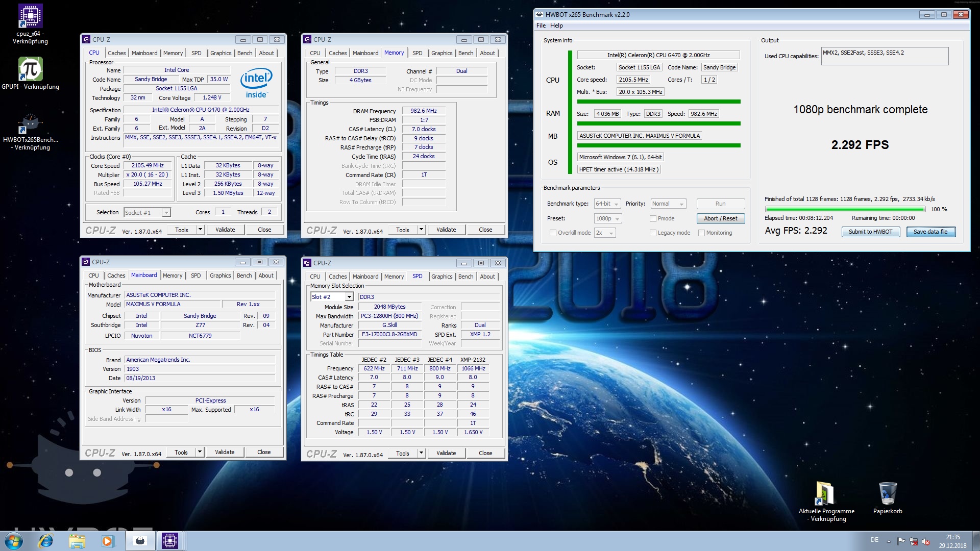The width and height of the screenshot is (980, 551).
Task: Open the GPUPI desktop shortcut
Action: pos(30,73)
